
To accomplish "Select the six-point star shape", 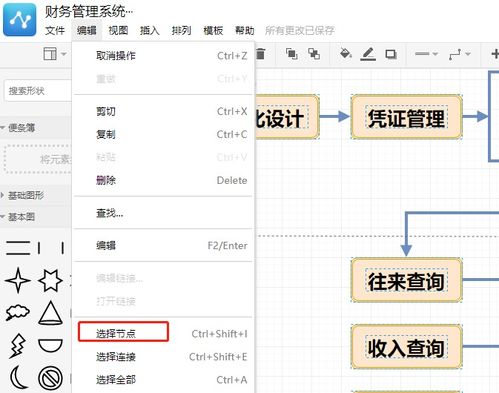I will (50, 280).
